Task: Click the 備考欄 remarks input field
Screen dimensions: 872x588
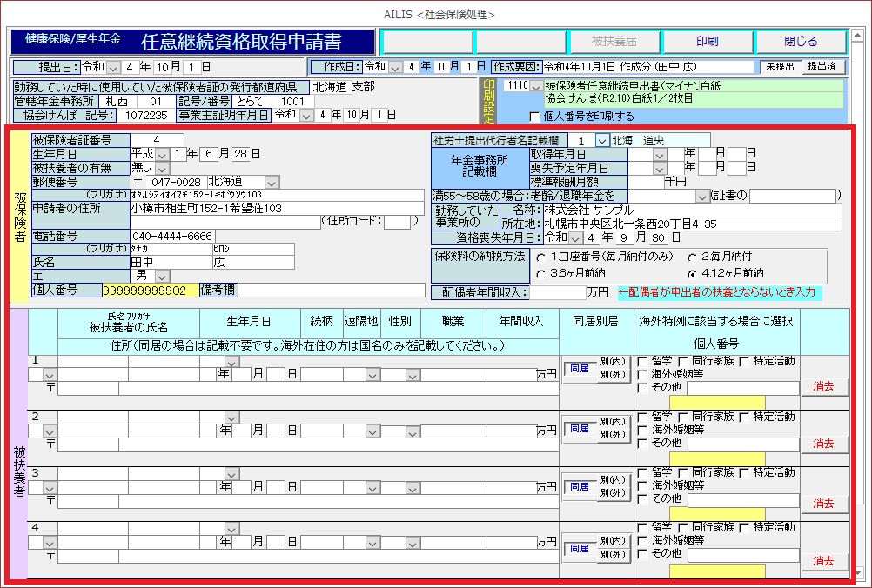Action: click(331, 290)
